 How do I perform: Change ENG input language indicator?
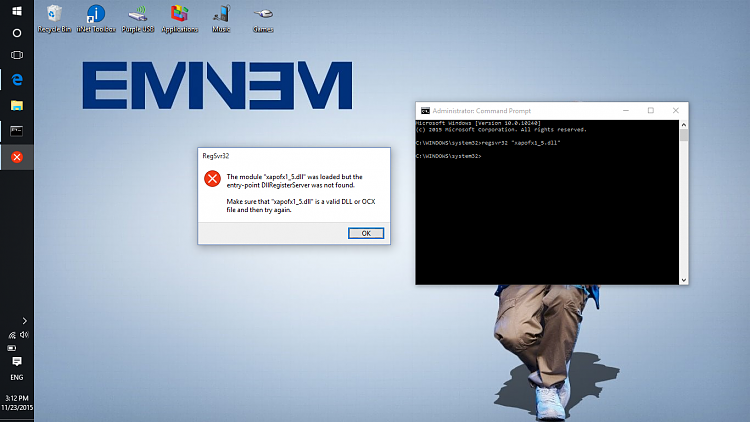coord(17,378)
